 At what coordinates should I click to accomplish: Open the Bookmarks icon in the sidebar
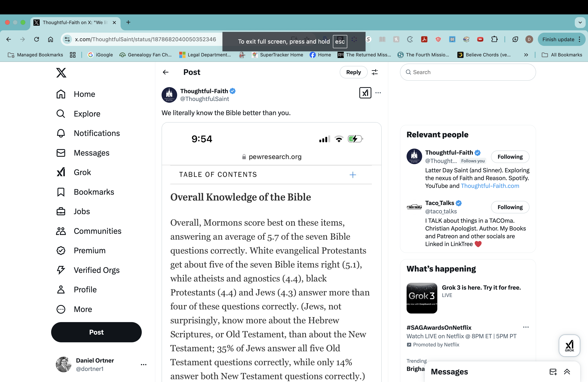point(61,192)
